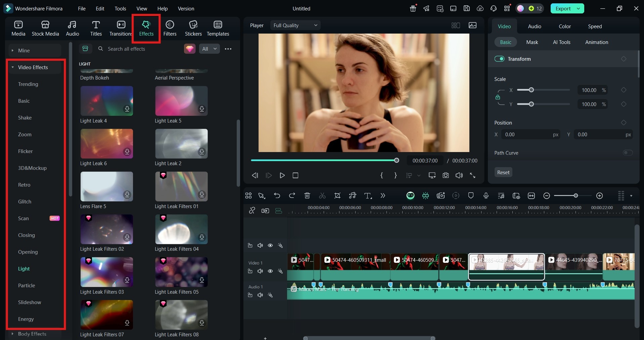
Task: Open the timeline layout options dropdown
Action: click(631, 196)
